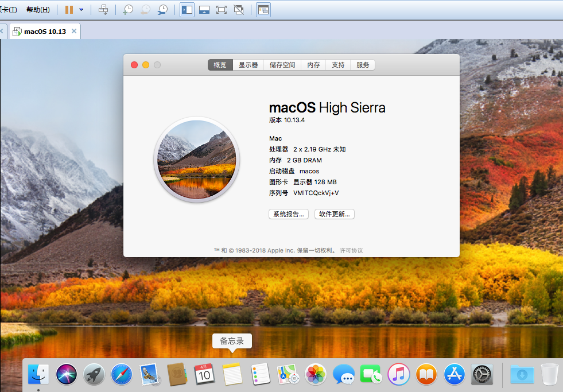The image size is (563, 392).
Task: Click the 图形卡 显示器 128 MB line
Action: click(x=302, y=182)
